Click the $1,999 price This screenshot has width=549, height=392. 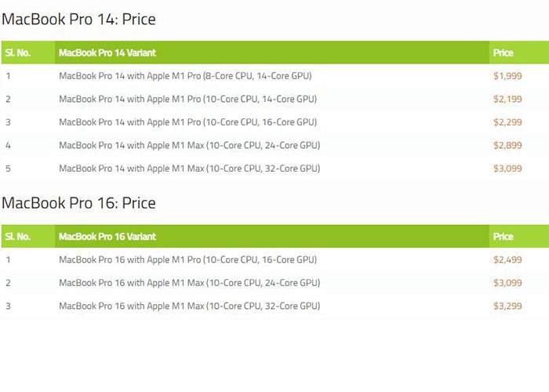pos(507,76)
